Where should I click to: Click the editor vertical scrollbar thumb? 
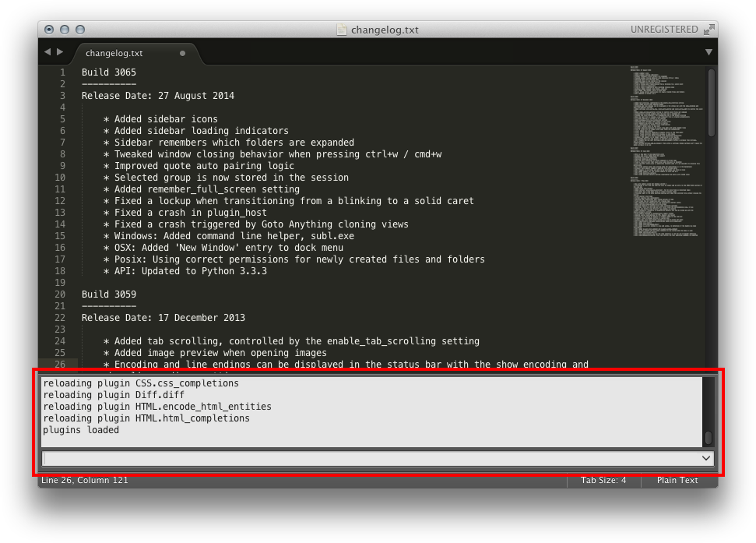711,101
